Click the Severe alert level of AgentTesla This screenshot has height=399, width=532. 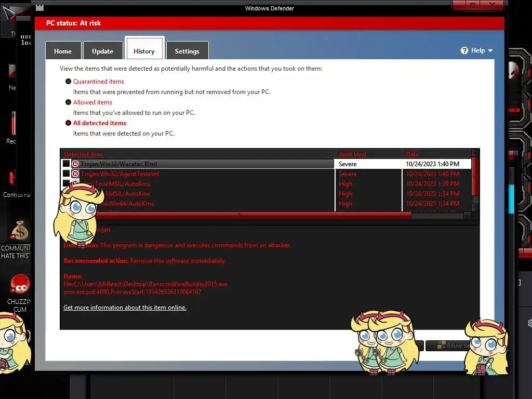348,174
